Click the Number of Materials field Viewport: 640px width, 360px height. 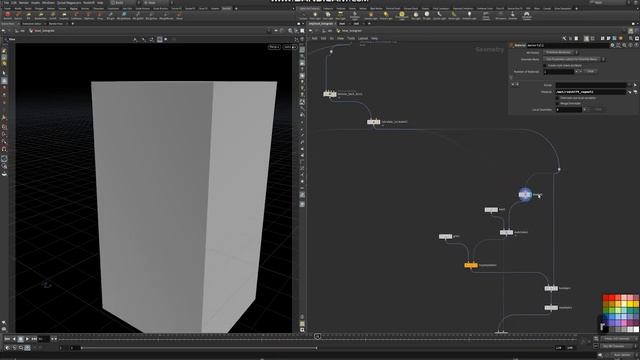pyautogui.click(x=558, y=71)
